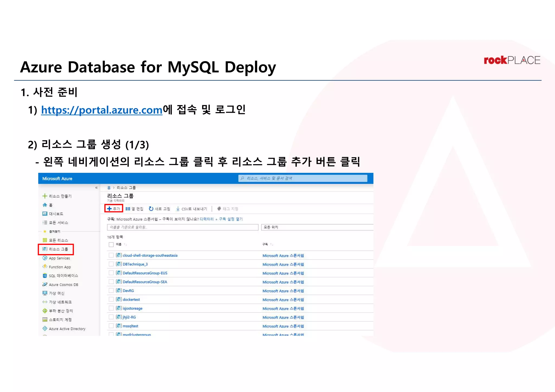
Task: Open the Azure Cosmos DB icon
Action: pos(45,284)
